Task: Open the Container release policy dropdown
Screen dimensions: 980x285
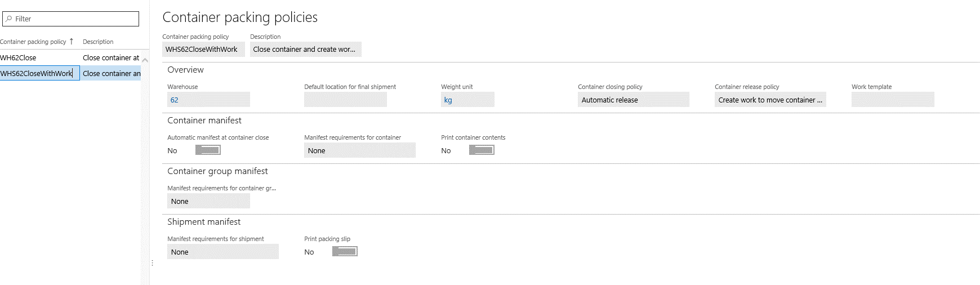Action: [770, 100]
